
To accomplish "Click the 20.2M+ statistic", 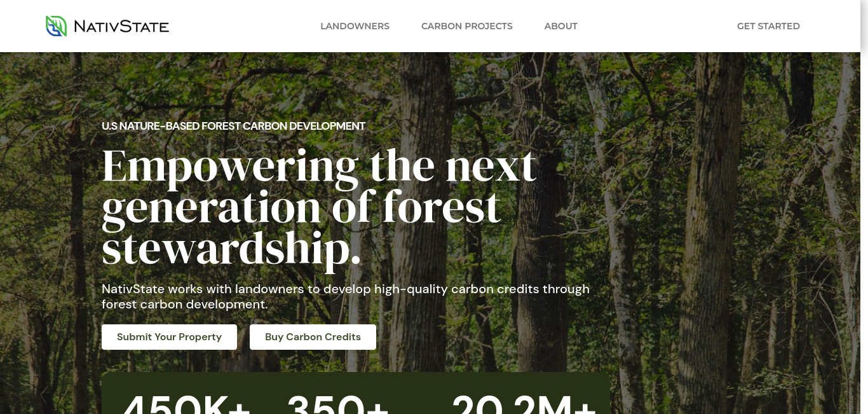I will [524, 404].
